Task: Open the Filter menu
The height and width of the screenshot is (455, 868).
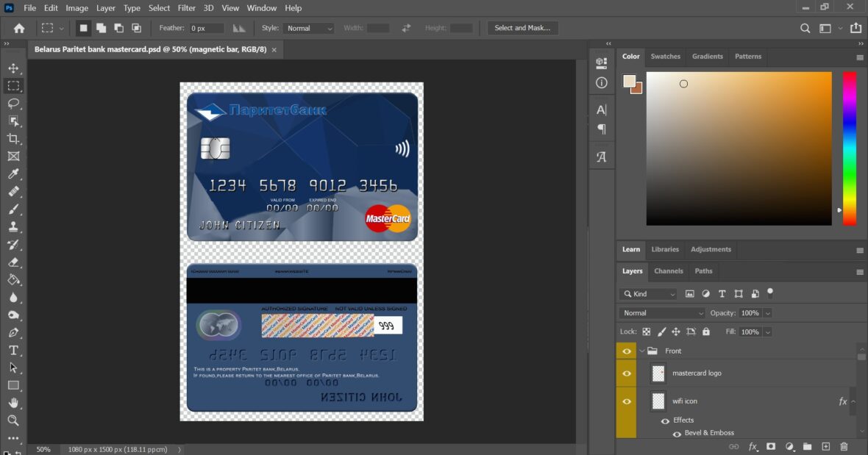Action: click(x=186, y=8)
